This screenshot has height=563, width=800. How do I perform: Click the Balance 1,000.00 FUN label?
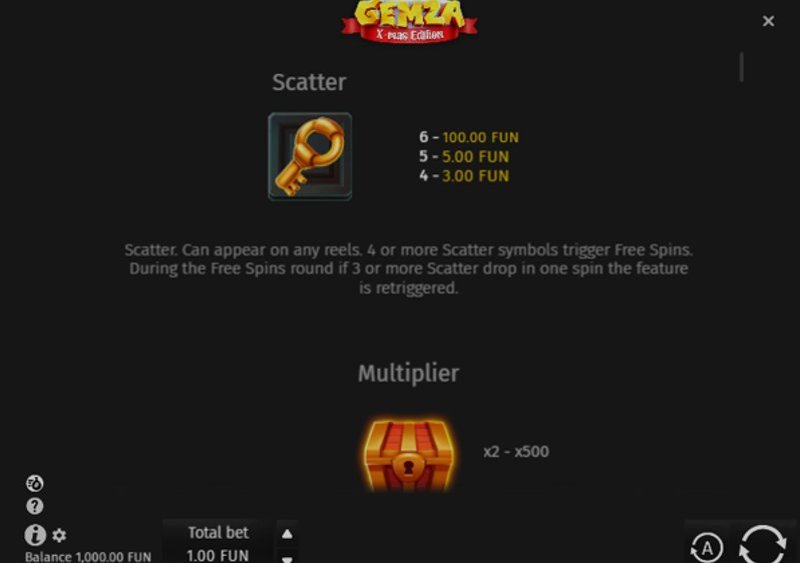(88, 556)
